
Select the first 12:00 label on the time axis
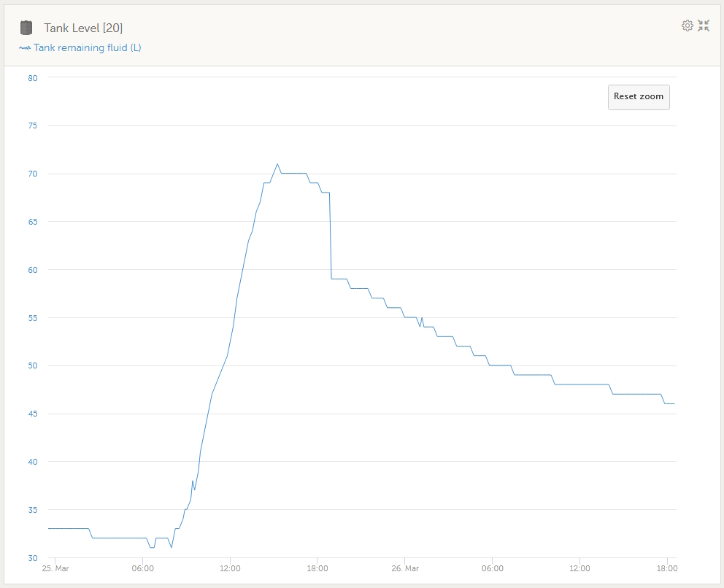click(x=230, y=568)
